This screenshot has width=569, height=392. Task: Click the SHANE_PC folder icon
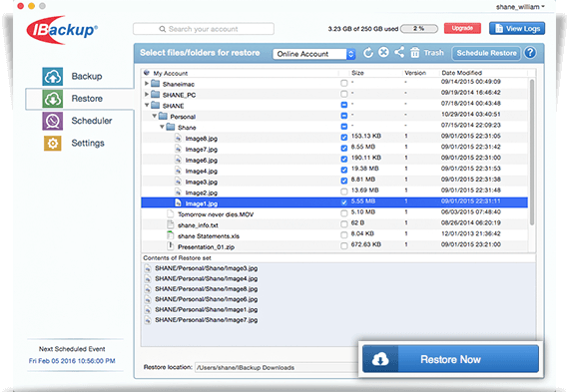156,95
